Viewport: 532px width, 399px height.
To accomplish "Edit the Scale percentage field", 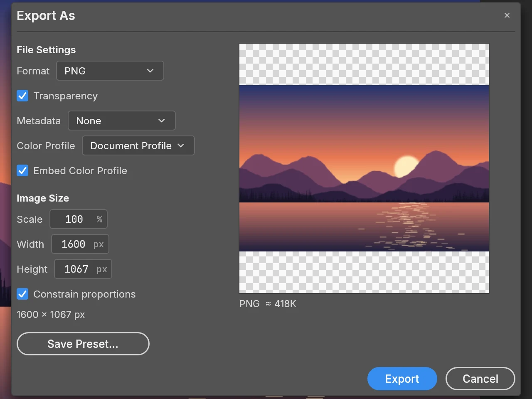I will (79, 219).
